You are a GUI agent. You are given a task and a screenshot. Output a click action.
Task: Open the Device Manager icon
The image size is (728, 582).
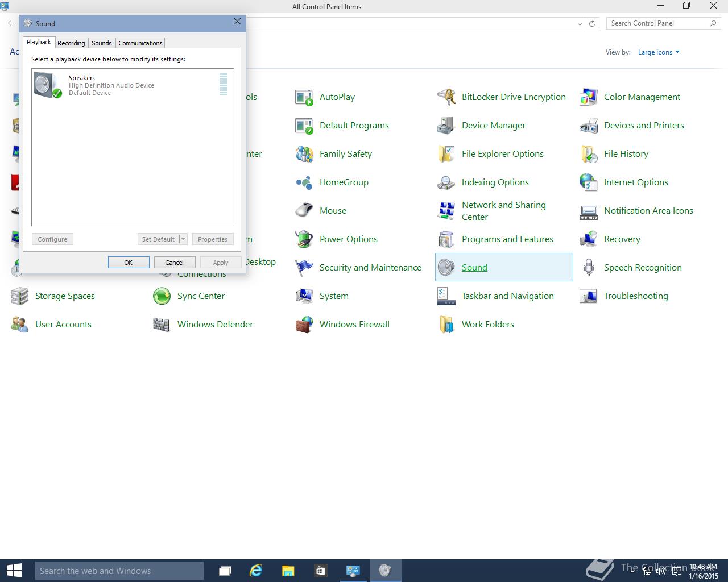coord(446,126)
